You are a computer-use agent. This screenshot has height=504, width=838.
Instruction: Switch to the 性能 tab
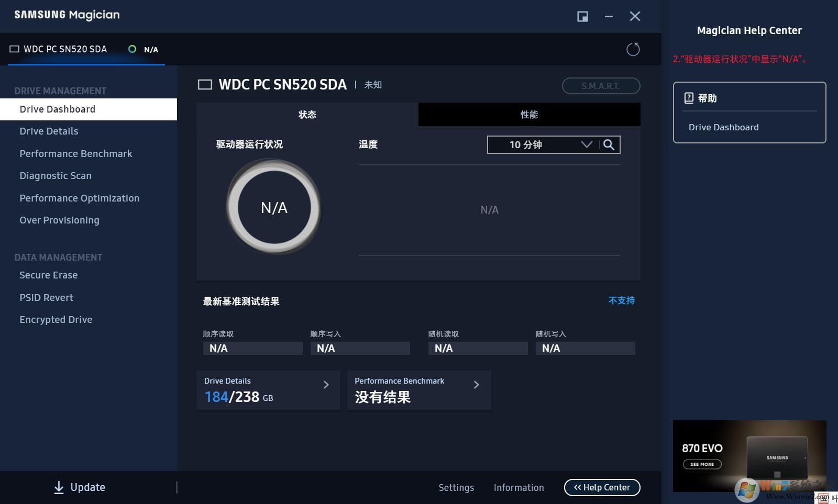click(x=530, y=114)
